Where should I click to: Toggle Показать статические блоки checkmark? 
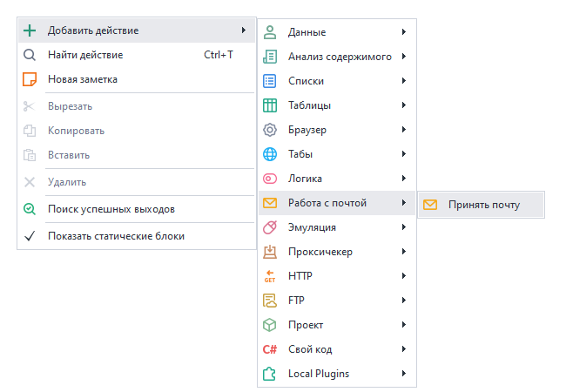click(x=30, y=235)
